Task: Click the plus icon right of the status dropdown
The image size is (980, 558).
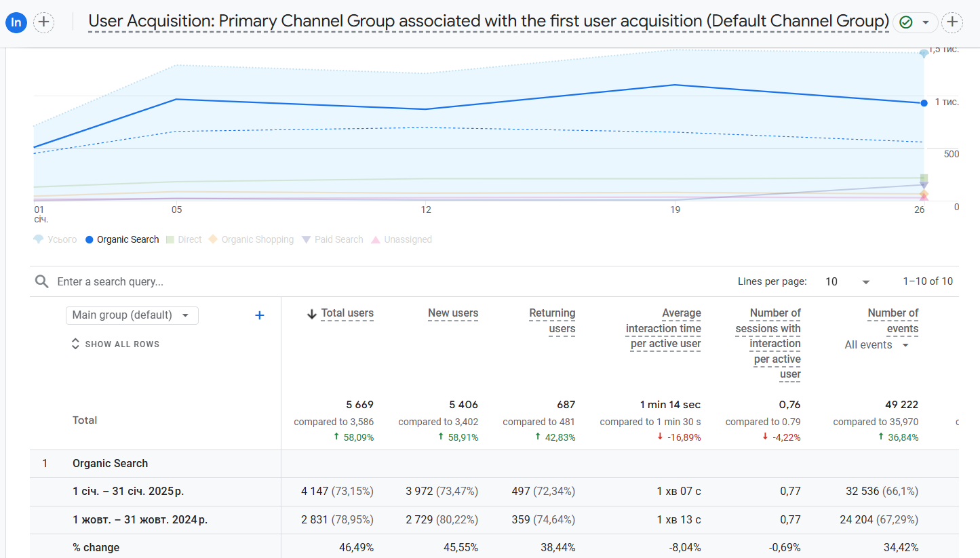Action: [x=952, y=22]
